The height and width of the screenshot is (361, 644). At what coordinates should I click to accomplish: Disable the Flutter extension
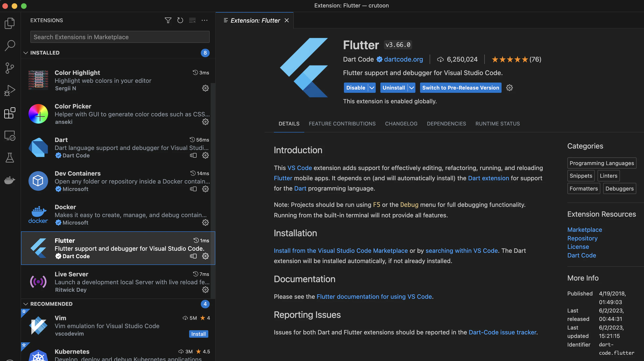click(x=355, y=88)
